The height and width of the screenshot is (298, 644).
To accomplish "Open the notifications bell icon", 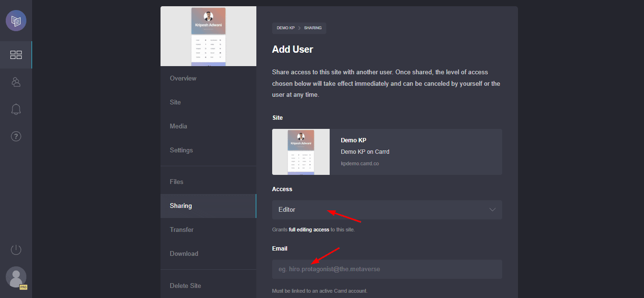I will (16, 109).
